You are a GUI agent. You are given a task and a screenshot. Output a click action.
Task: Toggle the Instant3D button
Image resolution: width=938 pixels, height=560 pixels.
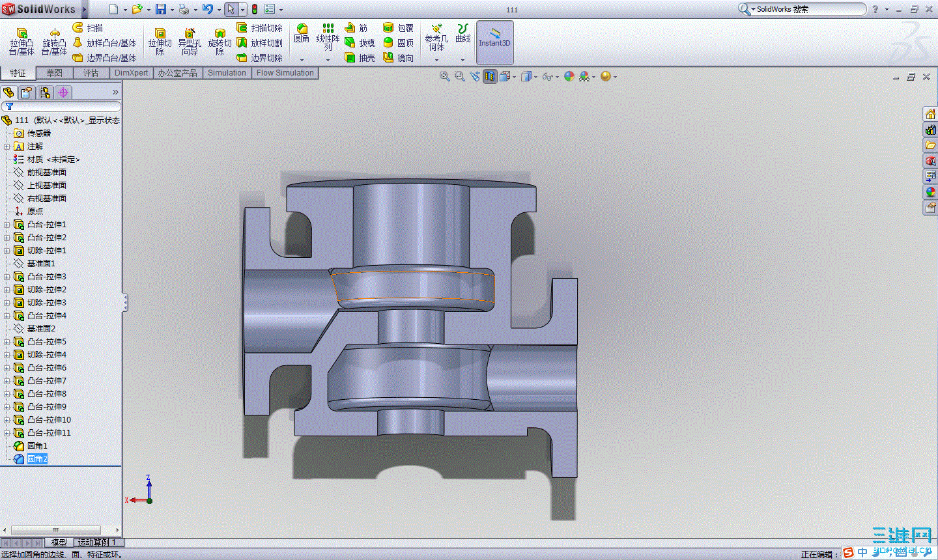click(494, 42)
